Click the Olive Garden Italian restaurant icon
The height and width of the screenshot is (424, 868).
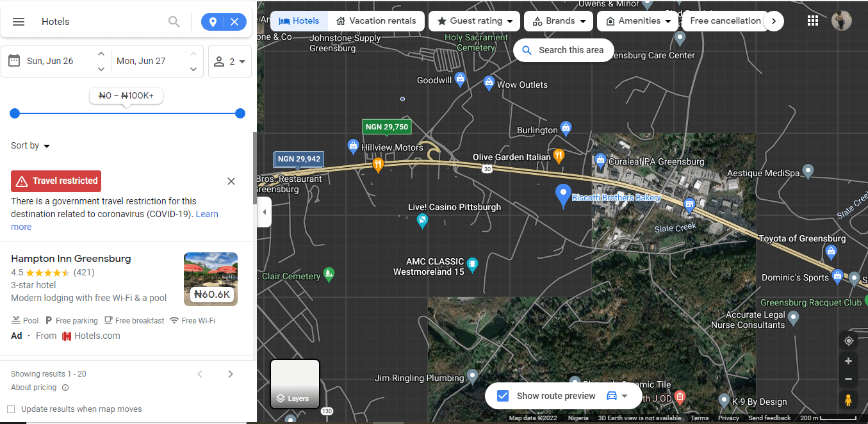click(559, 155)
